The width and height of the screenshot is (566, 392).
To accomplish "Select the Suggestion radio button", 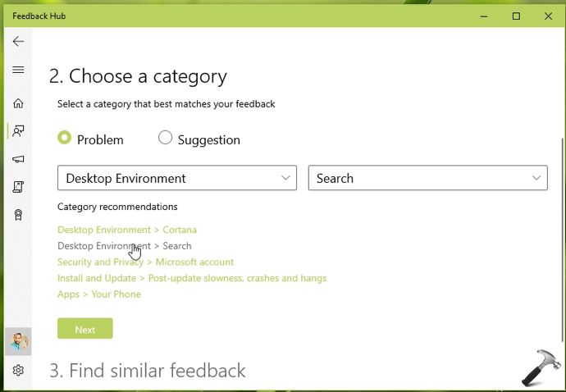I will click(166, 139).
